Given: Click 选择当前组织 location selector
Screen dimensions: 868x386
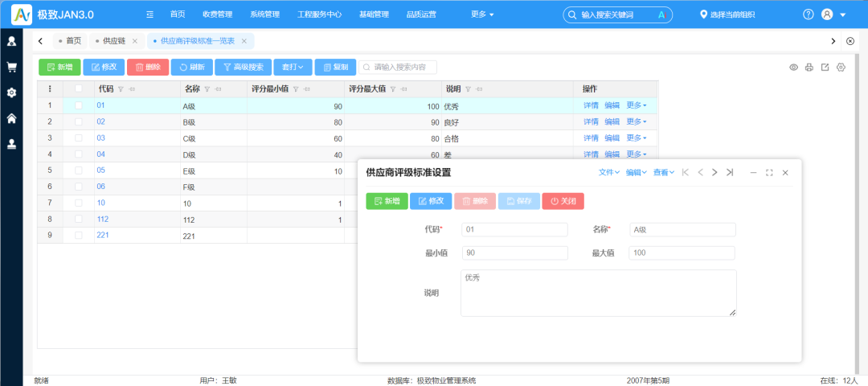Looking at the screenshot, I should (727, 15).
